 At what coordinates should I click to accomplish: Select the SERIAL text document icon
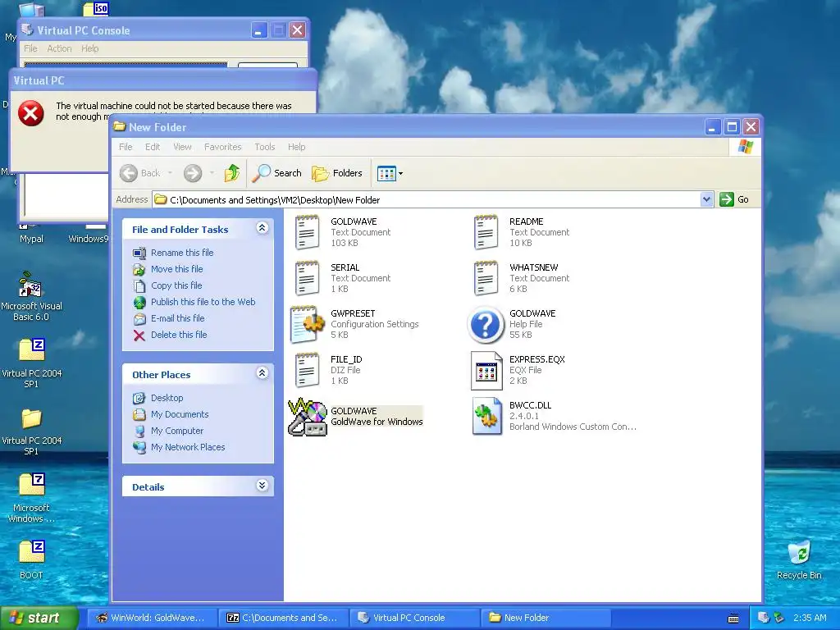307,278
